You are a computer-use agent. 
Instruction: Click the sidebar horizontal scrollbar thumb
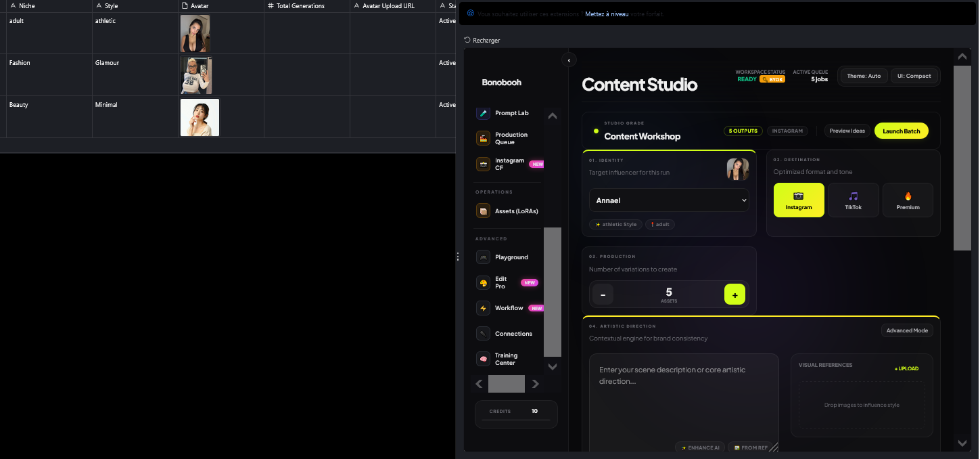tap(507, 384)
